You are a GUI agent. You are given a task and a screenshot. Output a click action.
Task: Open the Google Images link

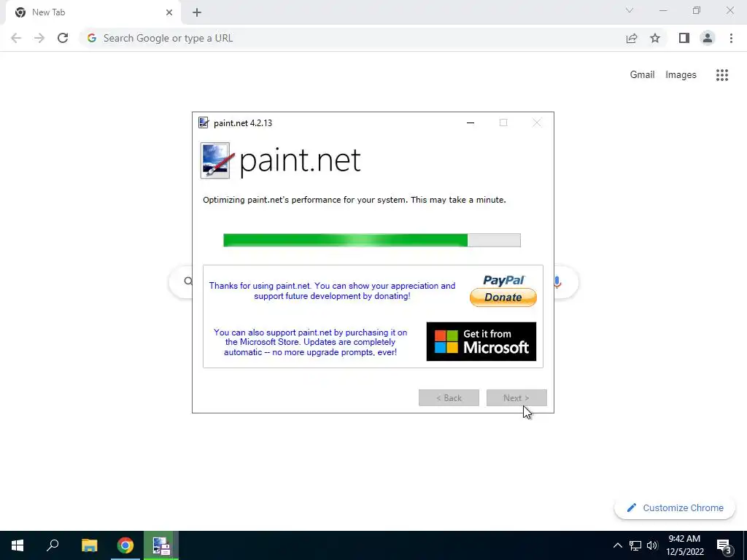click(681, 75)
